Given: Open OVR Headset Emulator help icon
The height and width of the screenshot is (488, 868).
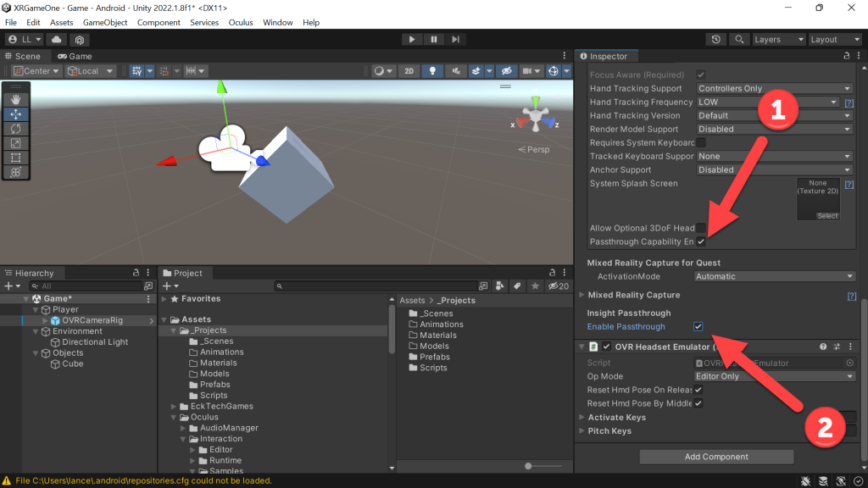Looking at the screenshot, I should (x=823, y=347).
